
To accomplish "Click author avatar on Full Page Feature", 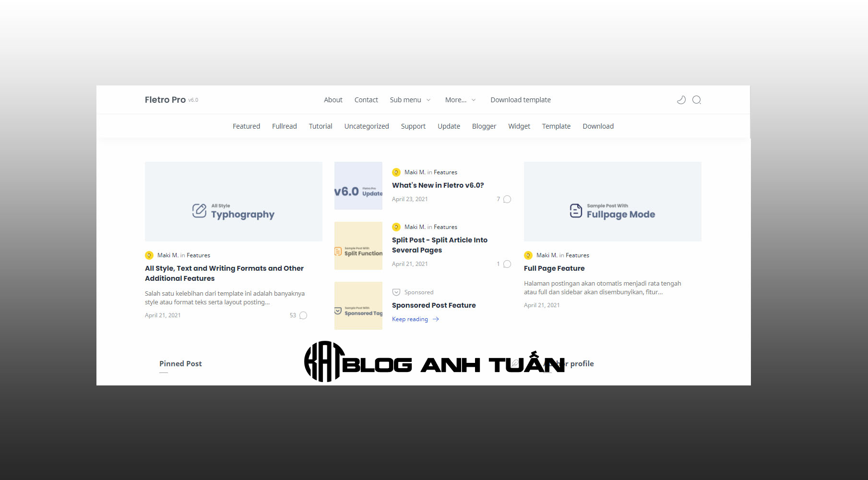I will click(528, 255).
